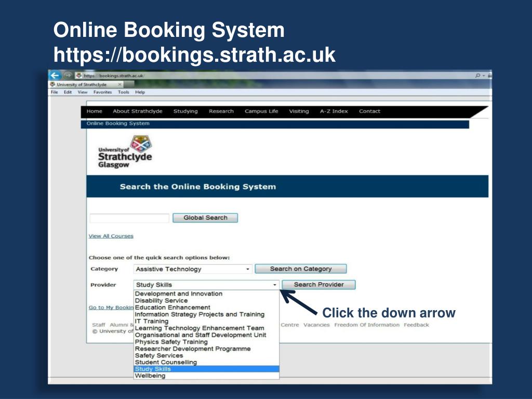Open the Go to My Bookings link
Viewport: 532px width, 399px height.
click(x=111, y=308)
